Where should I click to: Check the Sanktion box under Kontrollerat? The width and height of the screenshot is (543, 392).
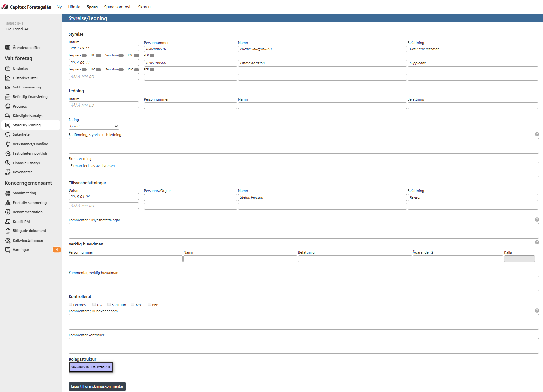pyautogui.click(x=109, y=304)
